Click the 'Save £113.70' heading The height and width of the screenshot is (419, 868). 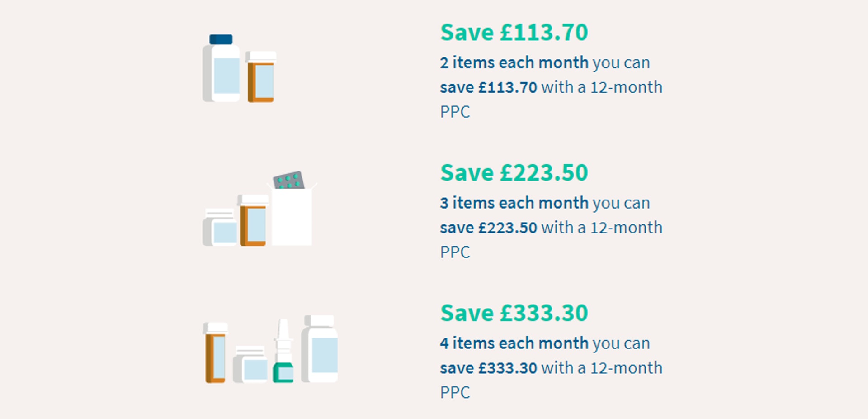pyautogui.click(x=514, y=33)
